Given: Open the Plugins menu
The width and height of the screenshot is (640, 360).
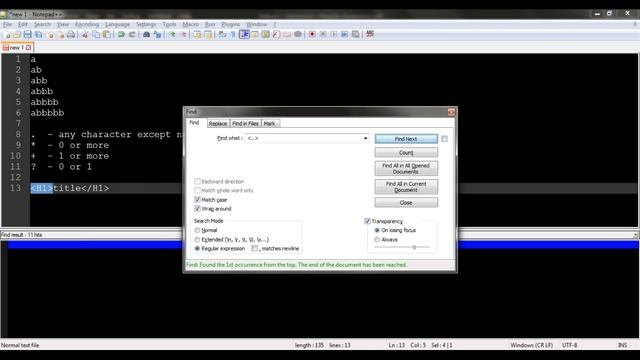Looking at the screenshot, I should coord(231,24).
